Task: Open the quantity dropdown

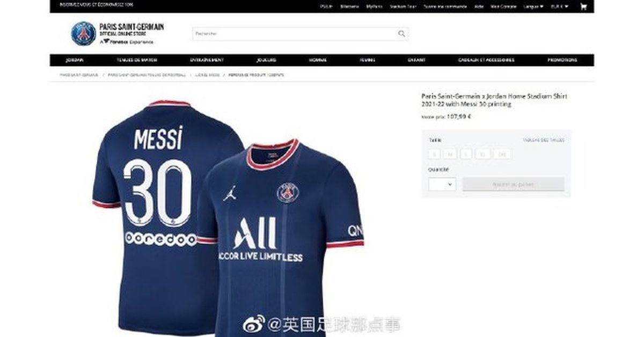Action: coord(442,184)
